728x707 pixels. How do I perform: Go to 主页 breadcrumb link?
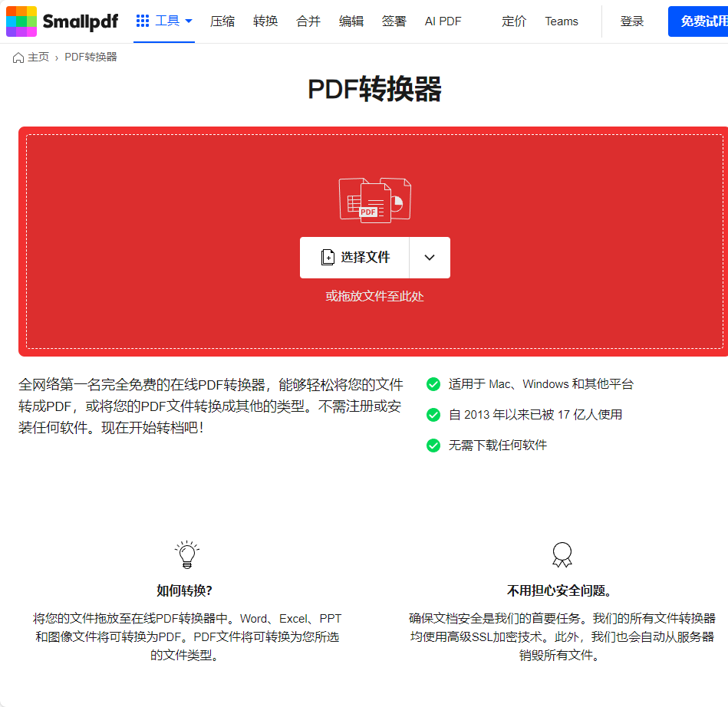click(x=38, y=57)
